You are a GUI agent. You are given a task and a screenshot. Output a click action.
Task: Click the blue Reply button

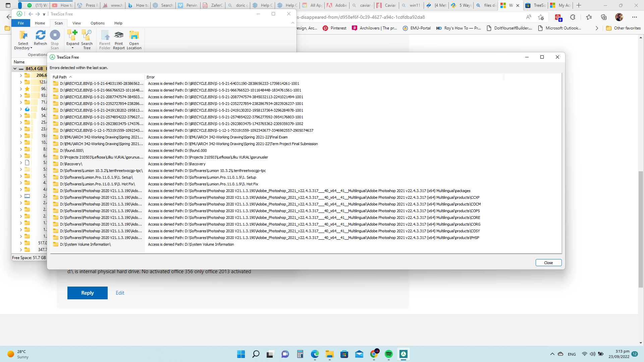(88, 293)
